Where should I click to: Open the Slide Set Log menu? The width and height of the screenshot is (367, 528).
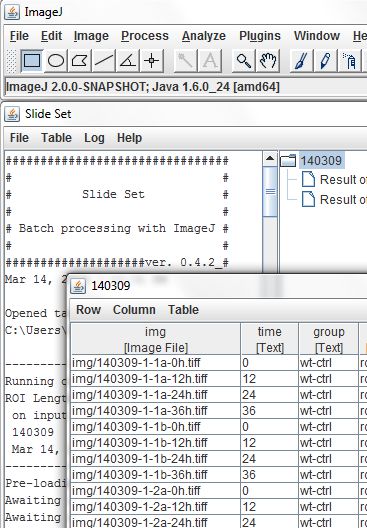tap(94, 138)
